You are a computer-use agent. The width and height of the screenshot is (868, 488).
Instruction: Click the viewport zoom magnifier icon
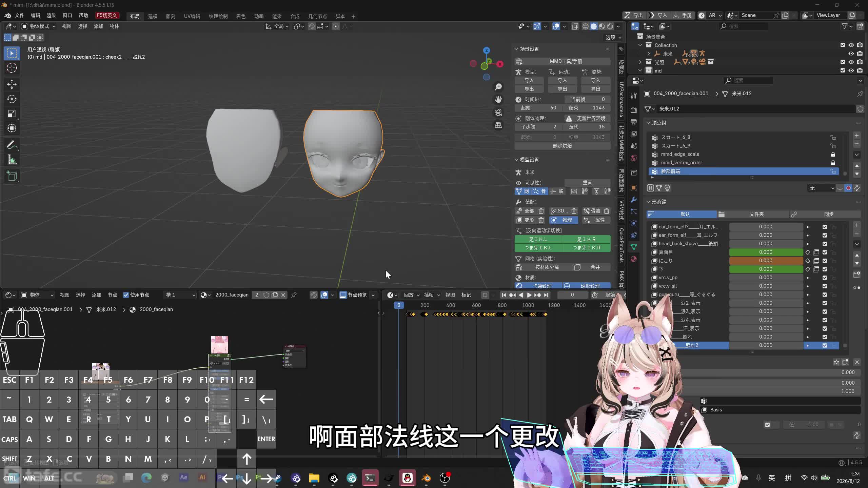pyautogui.click(x=498, y=87)
